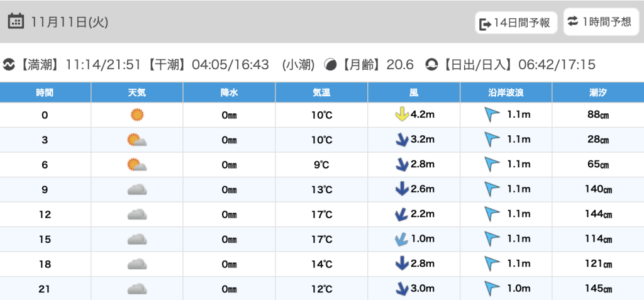Switch to 1時間予想 view
The height and width of the screenshot is (300, 644).
600,22
